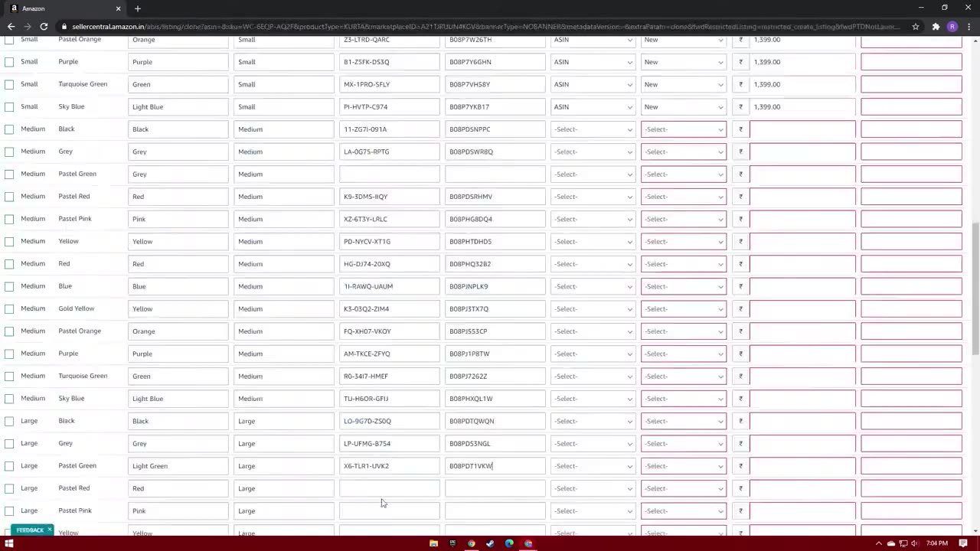Bookmark this page with the star icon
The image size is (980, 551).
(x=915, y=26)
